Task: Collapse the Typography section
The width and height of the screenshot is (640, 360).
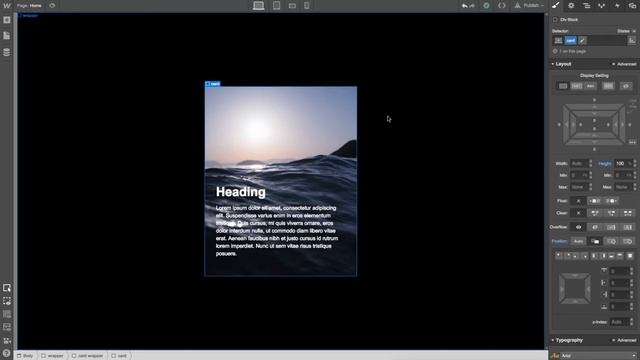Action: click(x=567, y=340)
